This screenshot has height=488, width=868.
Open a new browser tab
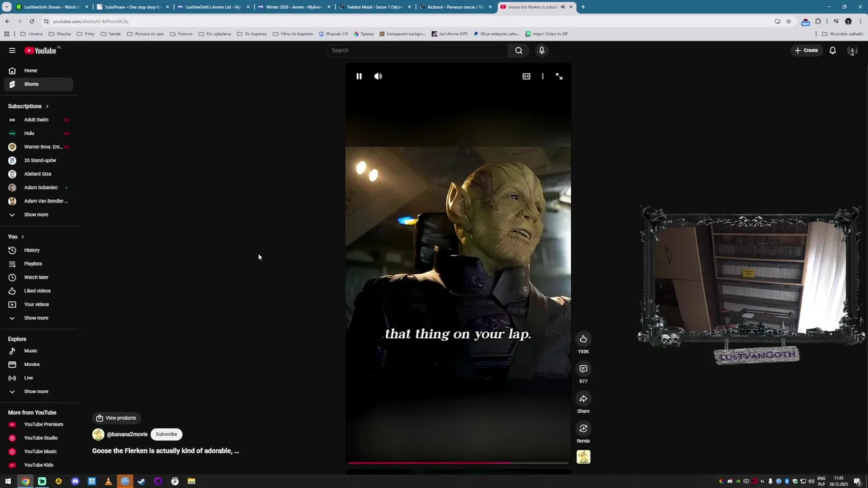(x=583, y=7)
